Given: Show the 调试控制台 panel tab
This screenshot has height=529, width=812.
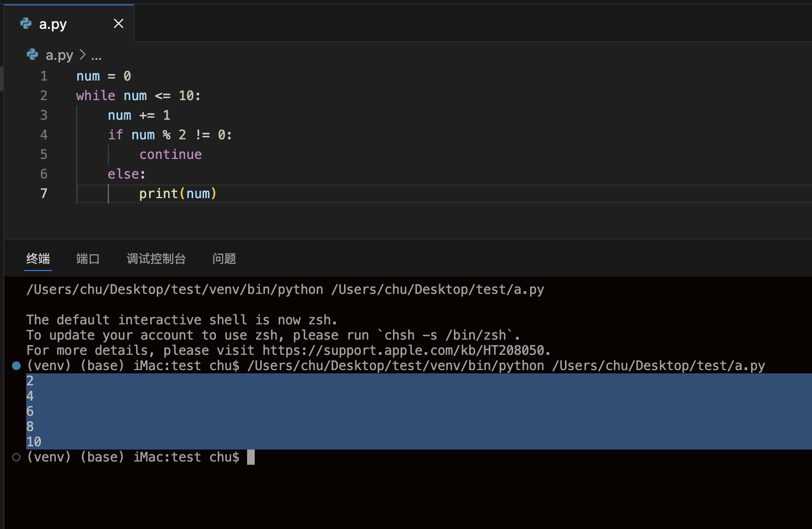Looking at the screenshot, I should pos(156,259).
